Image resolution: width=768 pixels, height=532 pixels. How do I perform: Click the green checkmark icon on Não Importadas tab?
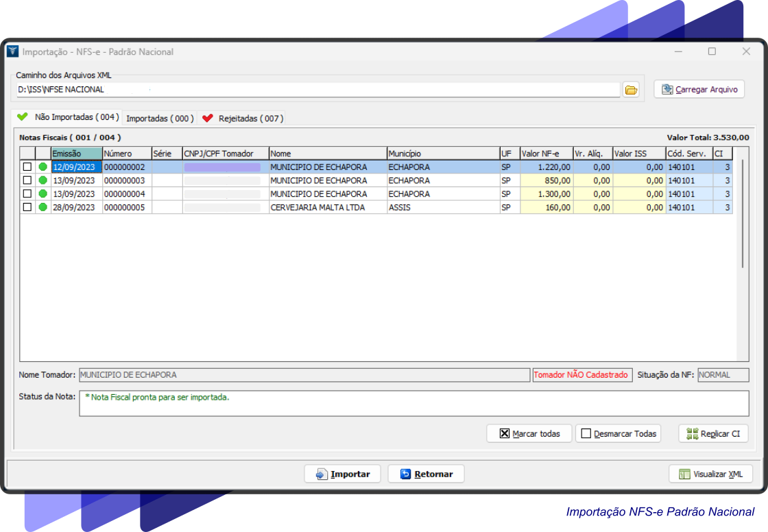coord(23,117)
